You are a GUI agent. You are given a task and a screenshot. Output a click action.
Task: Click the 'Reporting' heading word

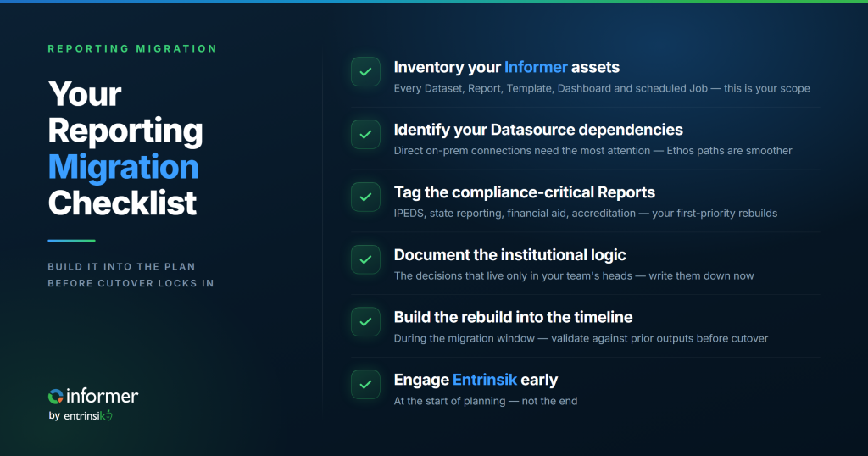pos(125,131)
